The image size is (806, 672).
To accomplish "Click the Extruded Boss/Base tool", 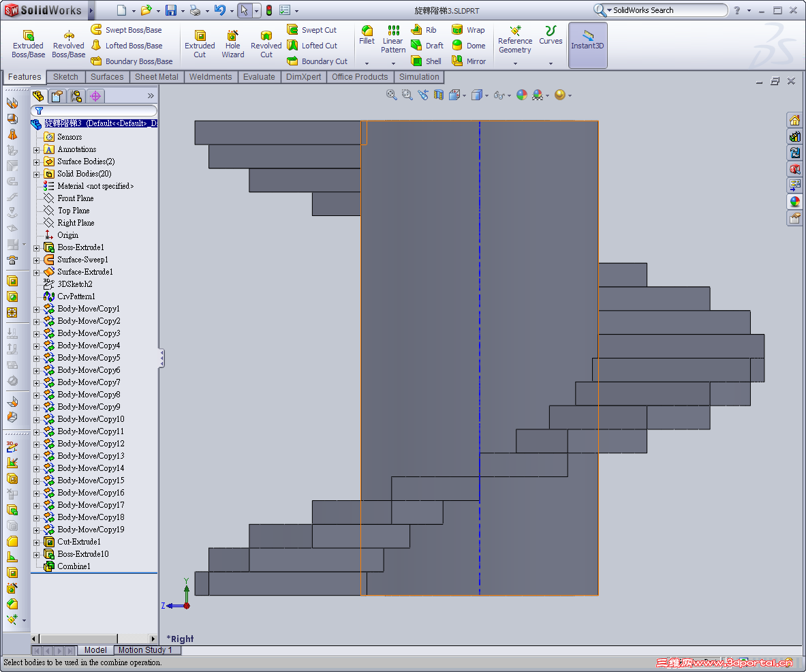I will (x=28, y=45).
